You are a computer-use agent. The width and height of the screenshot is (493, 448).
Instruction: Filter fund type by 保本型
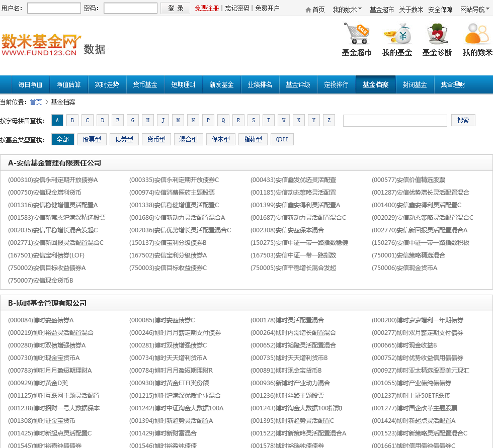pos(221,139)
